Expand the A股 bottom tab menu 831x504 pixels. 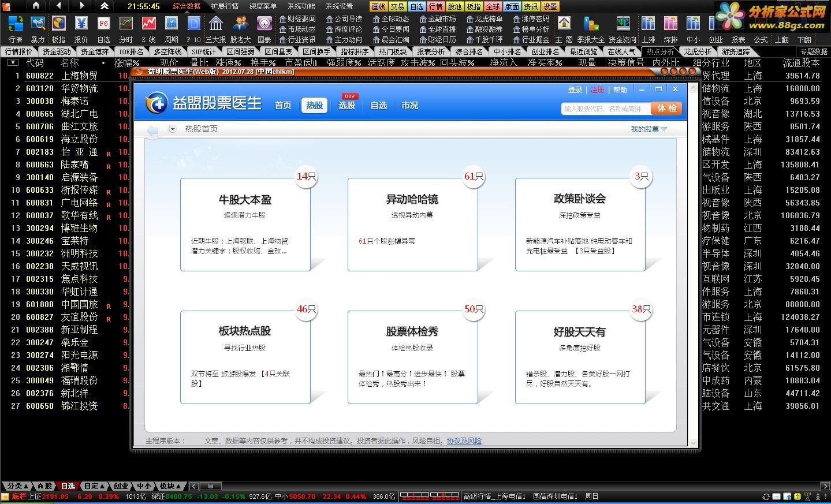tap(44, 486)
